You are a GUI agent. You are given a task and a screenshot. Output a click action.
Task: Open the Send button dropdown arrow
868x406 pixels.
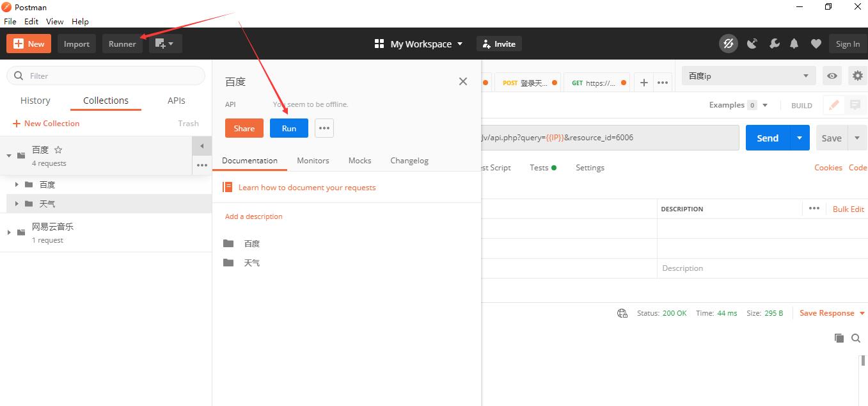(x=800, y=138)
